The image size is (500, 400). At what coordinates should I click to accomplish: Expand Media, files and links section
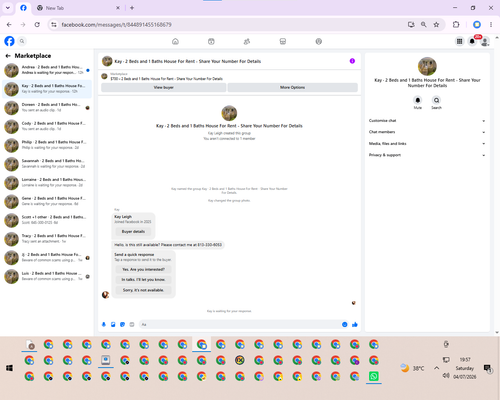pos(427,144)
